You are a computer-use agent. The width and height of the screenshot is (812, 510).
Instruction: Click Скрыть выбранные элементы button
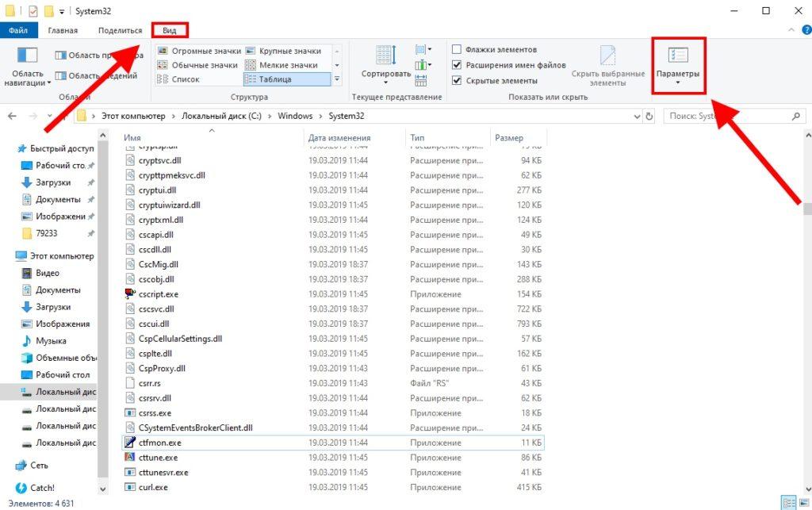coord(608,67)
